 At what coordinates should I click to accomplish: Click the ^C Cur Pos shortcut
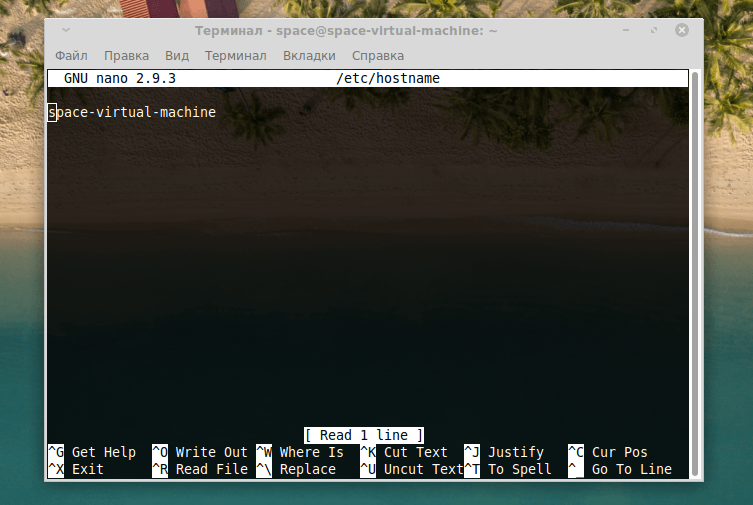608,452
